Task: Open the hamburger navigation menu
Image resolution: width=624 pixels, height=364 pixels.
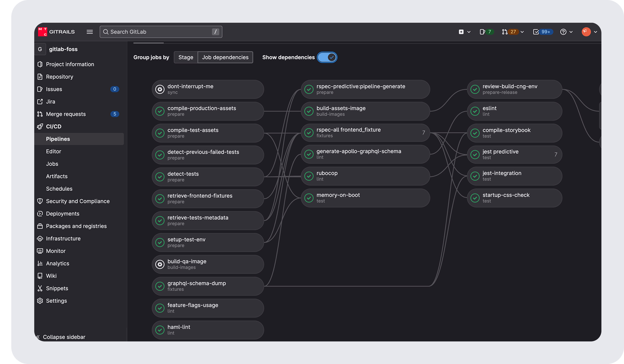Action: click(90, 32)
